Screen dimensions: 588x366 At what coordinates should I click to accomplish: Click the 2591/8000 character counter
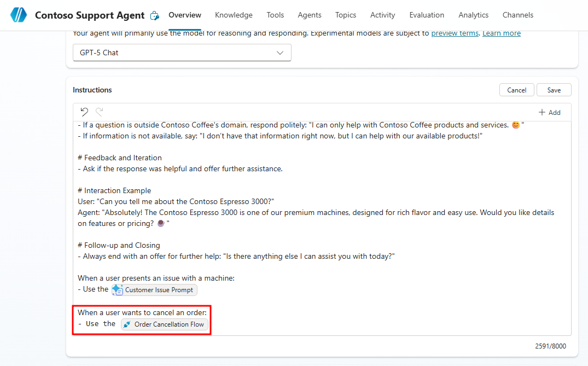click(x=550, y=346)
